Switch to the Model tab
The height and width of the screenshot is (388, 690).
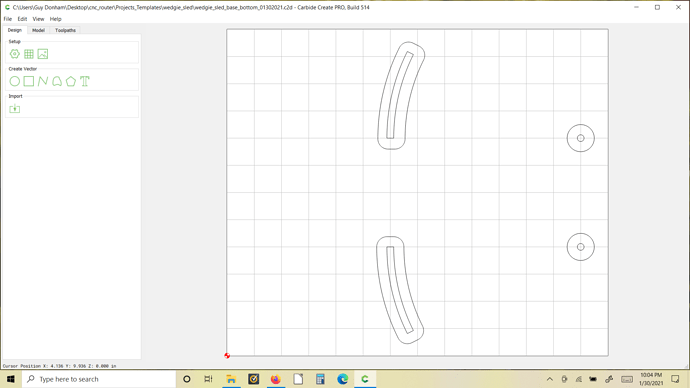[38, 30]
